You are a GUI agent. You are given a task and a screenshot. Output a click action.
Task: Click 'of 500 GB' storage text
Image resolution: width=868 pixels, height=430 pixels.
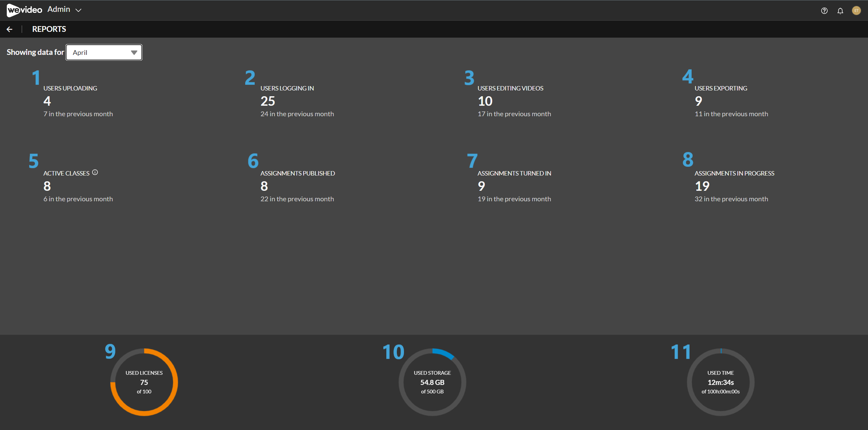tap(432, 392)
